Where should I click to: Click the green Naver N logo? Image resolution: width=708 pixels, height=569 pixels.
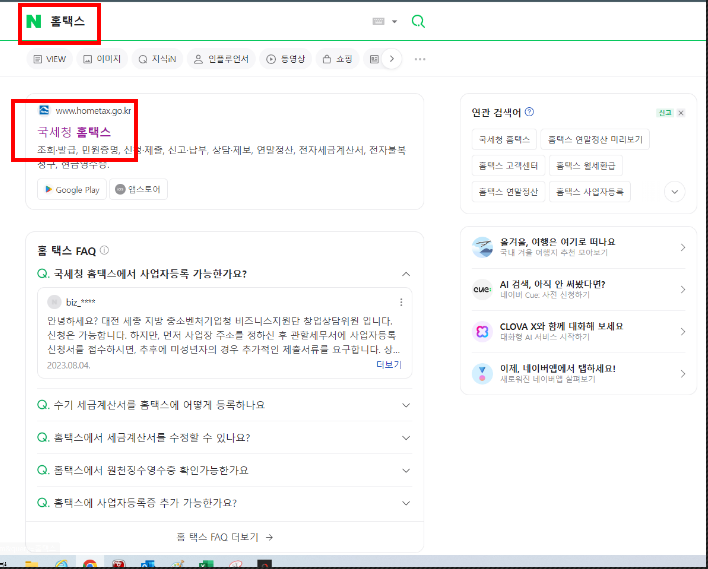[x=34, y=21]
